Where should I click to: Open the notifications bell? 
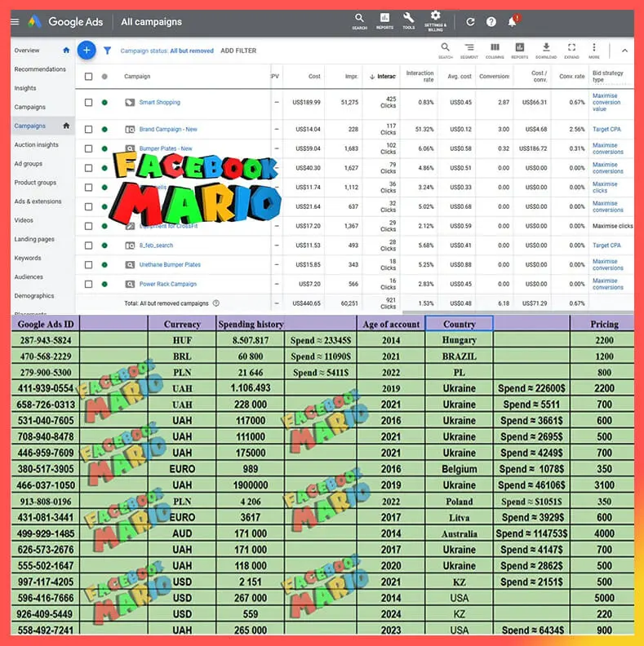[x=513, y=21]
